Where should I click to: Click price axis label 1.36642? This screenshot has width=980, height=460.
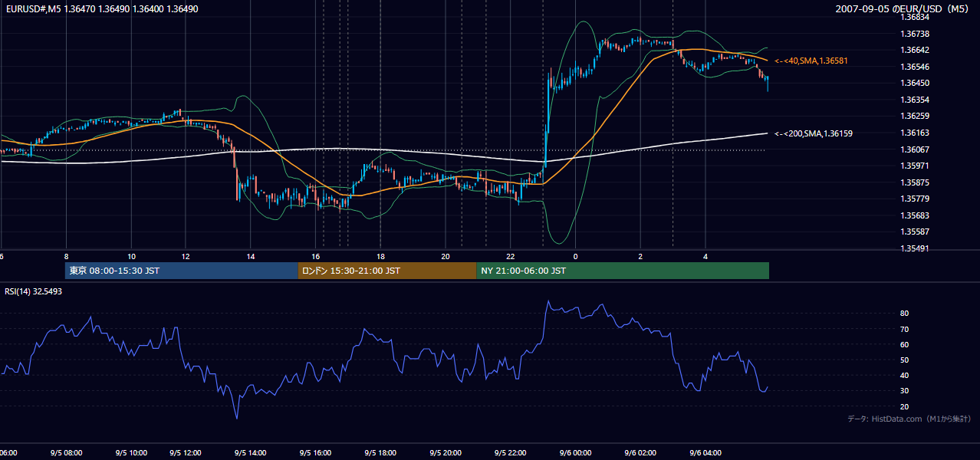click(x=914, y=50)
